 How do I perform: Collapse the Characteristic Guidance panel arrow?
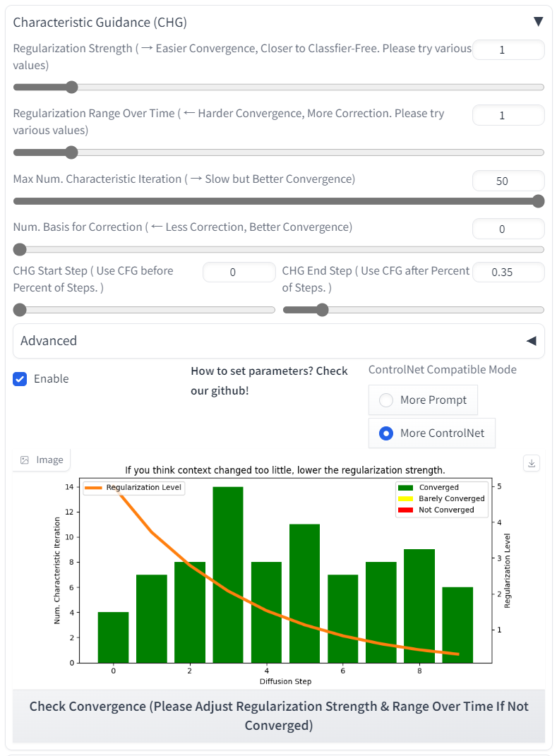tap(538, 22)
